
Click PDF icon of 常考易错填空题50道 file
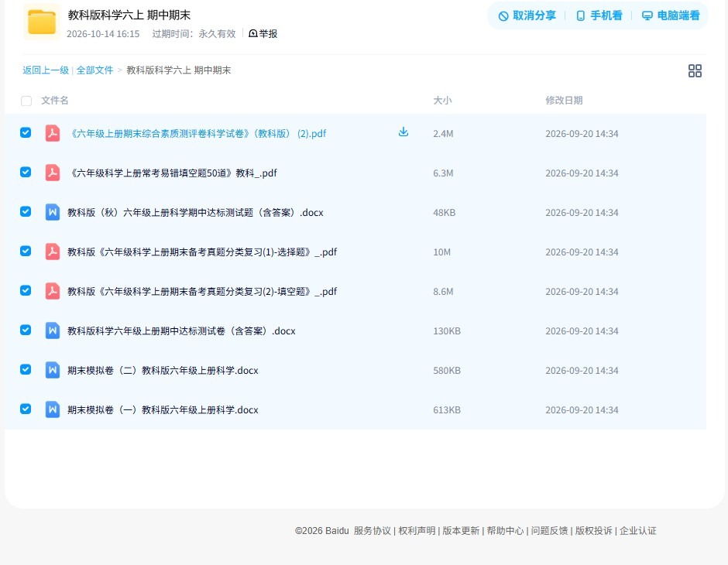[53, 173]
